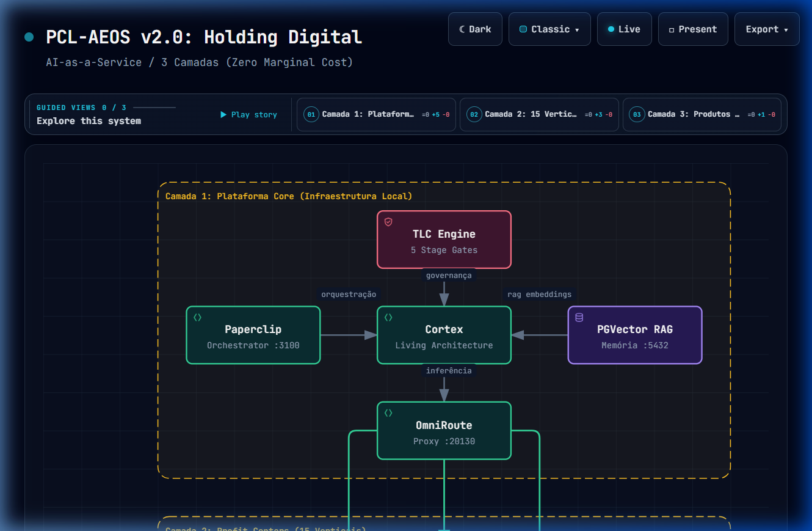Click code icon on Cortex node
Image resolution: width=812 pixels, height=531 pixels.
click(x=388, y=318)
